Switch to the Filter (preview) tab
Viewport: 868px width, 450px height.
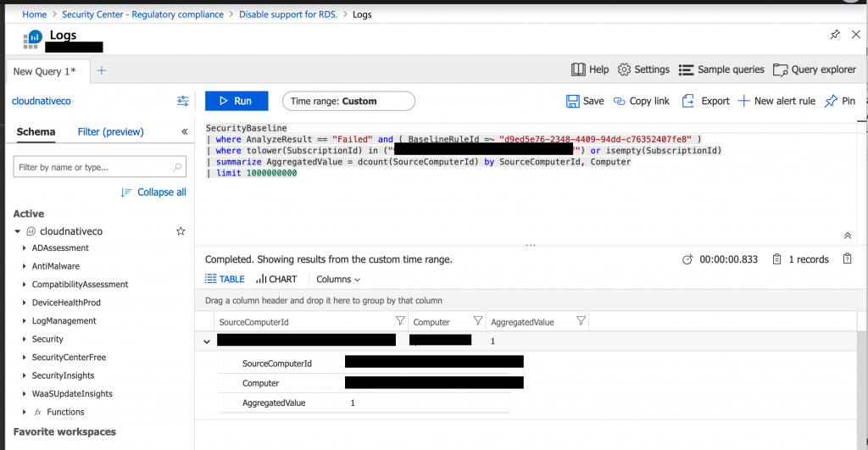click(x=111, y=131)
